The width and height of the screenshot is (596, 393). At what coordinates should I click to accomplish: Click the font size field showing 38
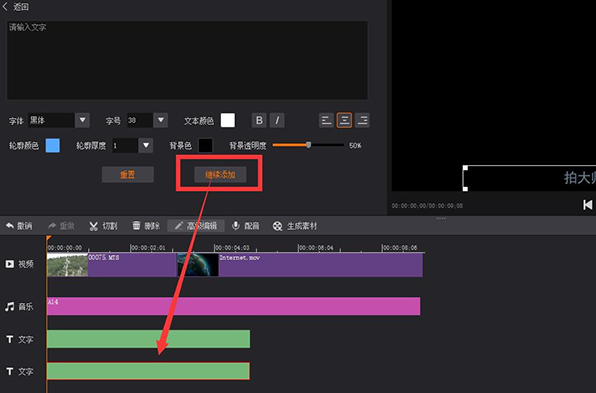[x=140, y=120]
